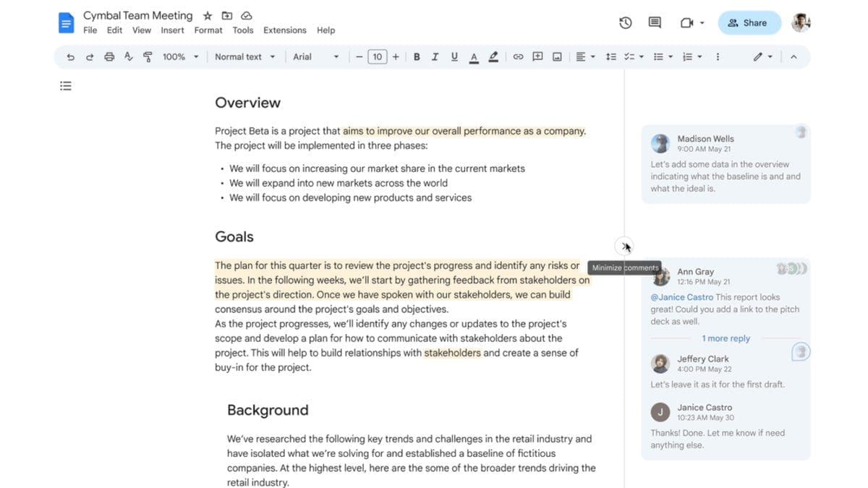Click the font size field
The height and width of the screenshot is (488, 868).
377,56
